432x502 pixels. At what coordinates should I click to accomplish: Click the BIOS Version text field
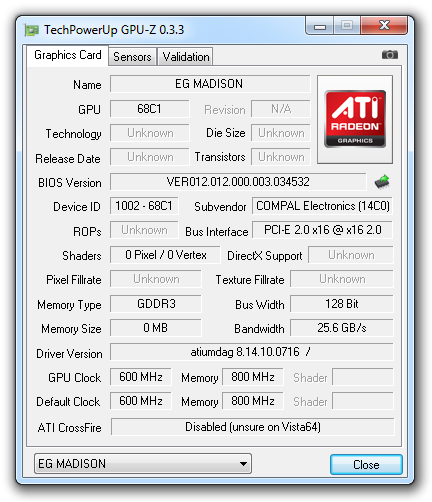(238, 182)
